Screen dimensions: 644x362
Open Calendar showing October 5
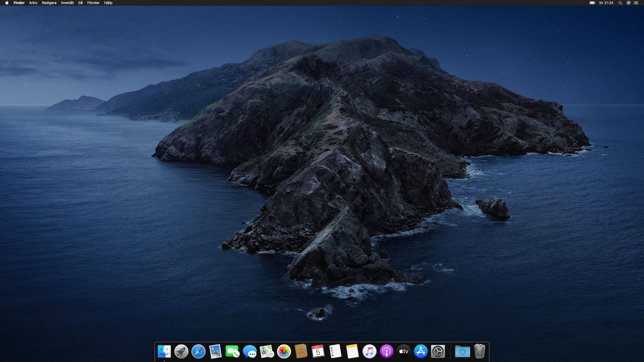pos(317,351)
